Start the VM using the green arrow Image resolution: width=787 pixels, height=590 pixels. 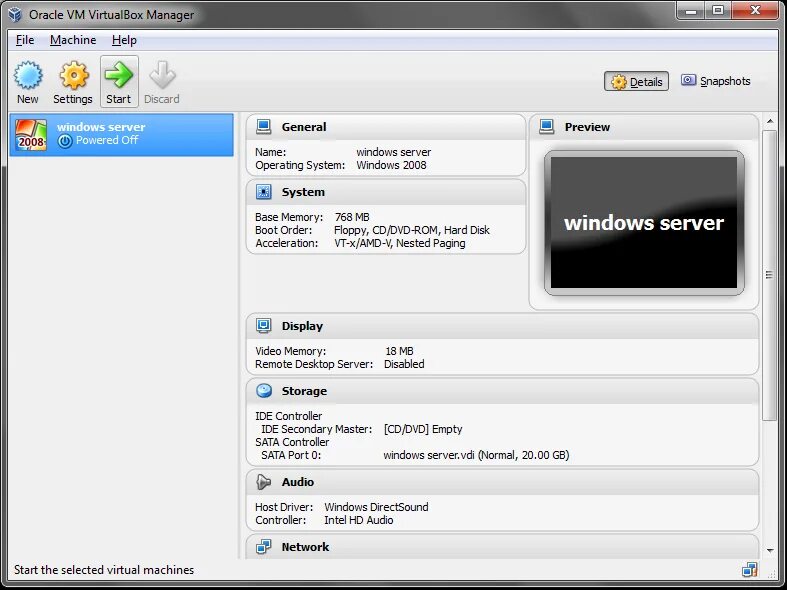pyautogui.click(x=119, y=75)
